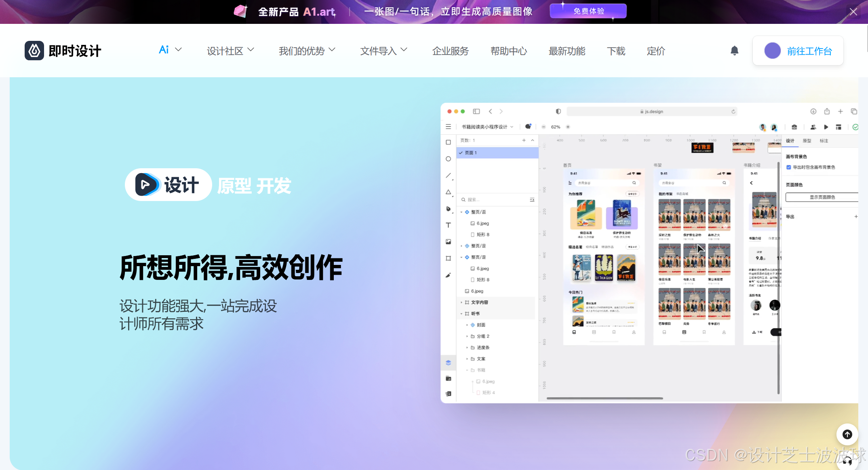Viewport: 868px width, 470px height.
Task: Select the 设计 pill tab
Action: [x=169, y=185]
